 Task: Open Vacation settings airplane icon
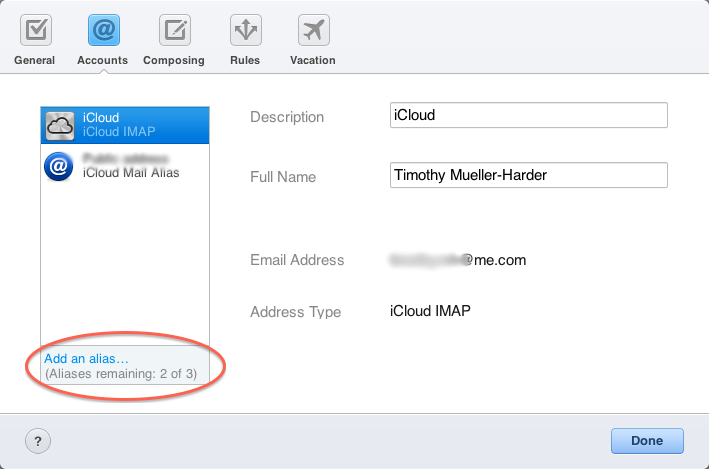tap(313, 30)
